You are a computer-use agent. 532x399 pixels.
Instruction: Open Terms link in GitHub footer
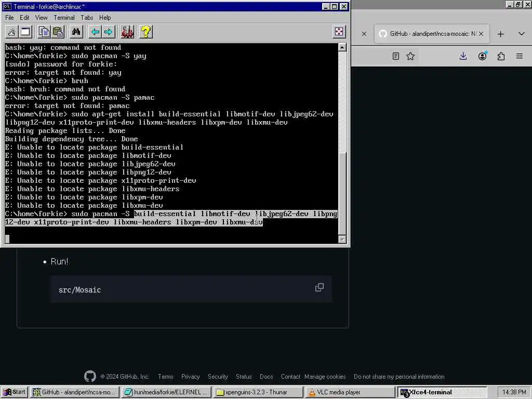[x=166, y=377]
